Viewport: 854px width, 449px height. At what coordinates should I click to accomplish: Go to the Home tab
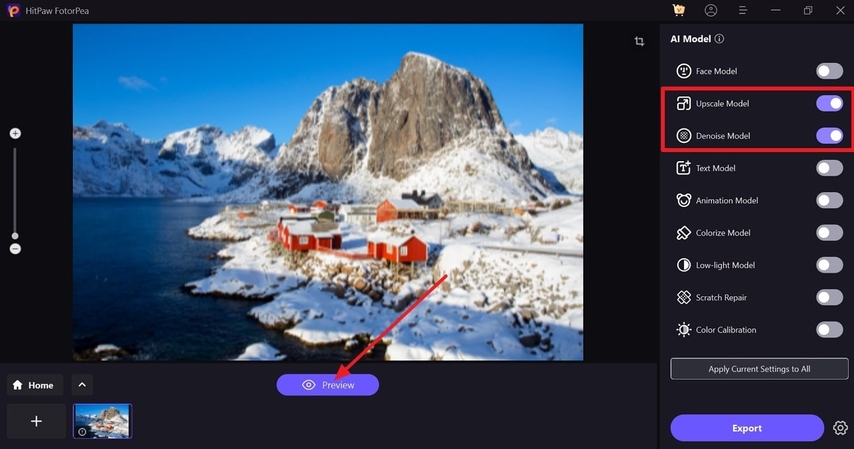pyautogui.click(x=35, y=385)
